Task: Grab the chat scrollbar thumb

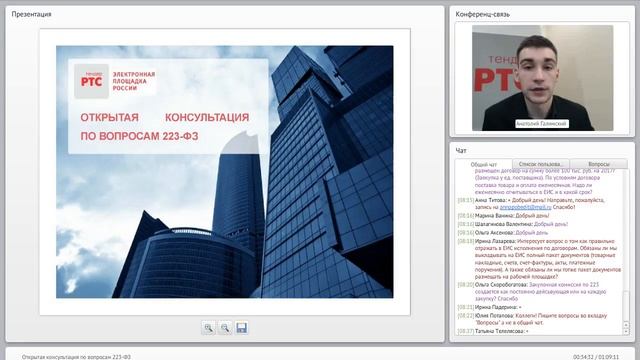Action: [x=626, y=305]
